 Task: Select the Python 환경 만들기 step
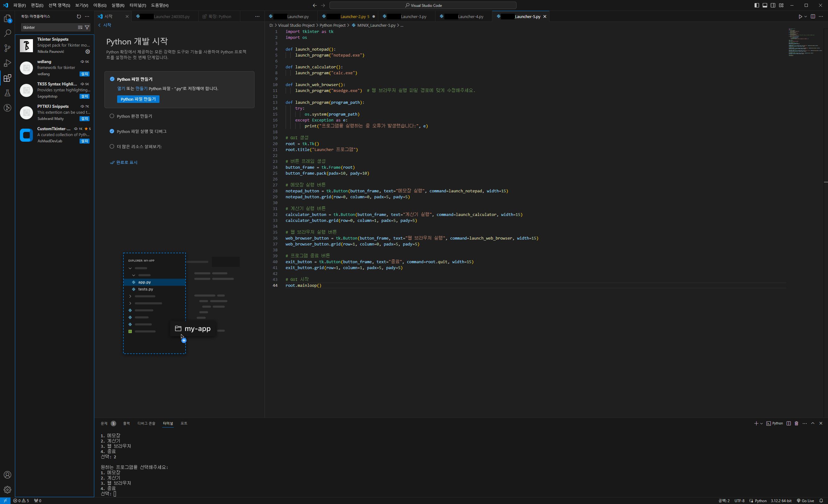pyautogui.click(x=134, y=116)
